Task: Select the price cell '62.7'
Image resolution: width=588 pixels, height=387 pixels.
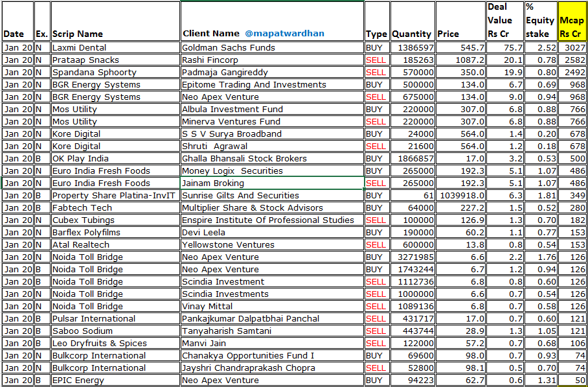Action: click(460, 381)
